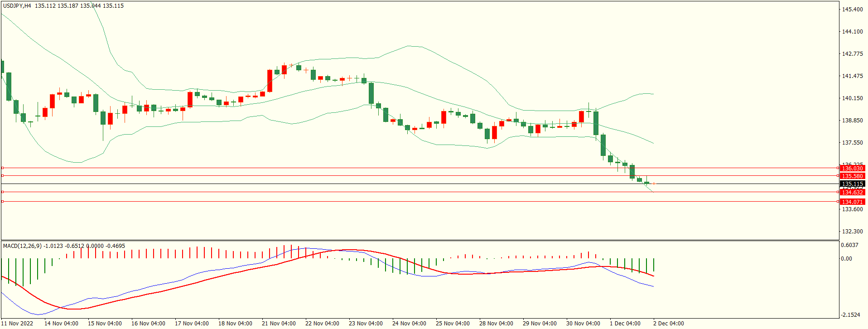
Task: Click the -2.1524 MACD scale value
Action: point(850,315)
